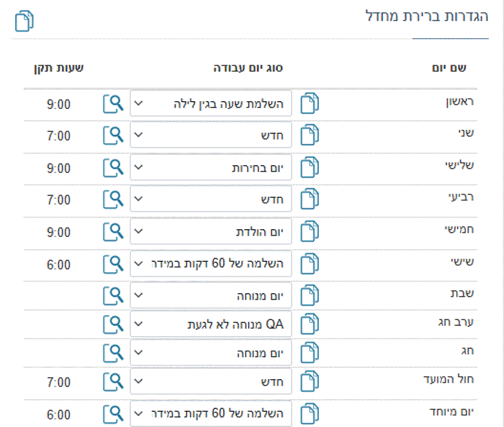Click the copy icon in the panel header
This screenshot has width=504, height=427.
[x=24, y=21]
